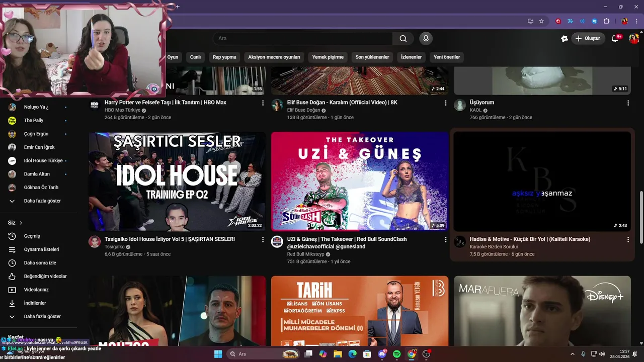This screenshot has height=362, width=644.
Task: Open options menu for Üşüyorum video
Action: (x=628, y=103)
